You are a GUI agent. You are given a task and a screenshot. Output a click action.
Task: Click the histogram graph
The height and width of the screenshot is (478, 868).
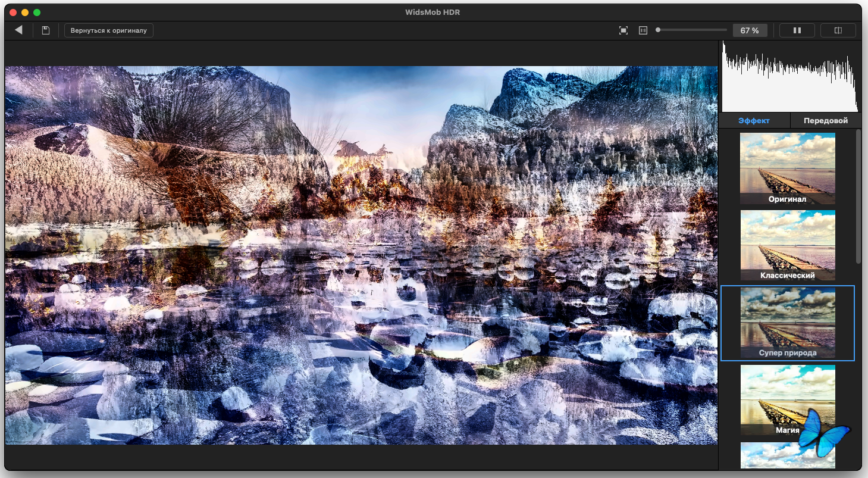tap(789, 76)
